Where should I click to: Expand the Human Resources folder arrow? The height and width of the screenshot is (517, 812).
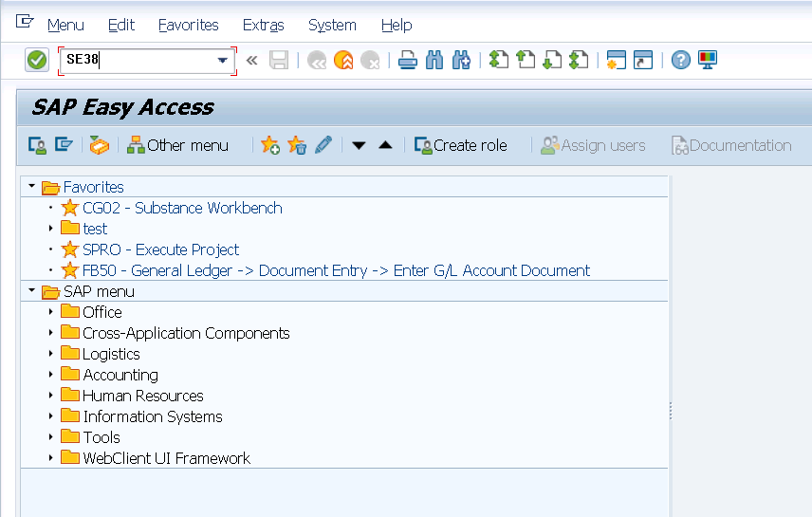[x=51, y=396]
